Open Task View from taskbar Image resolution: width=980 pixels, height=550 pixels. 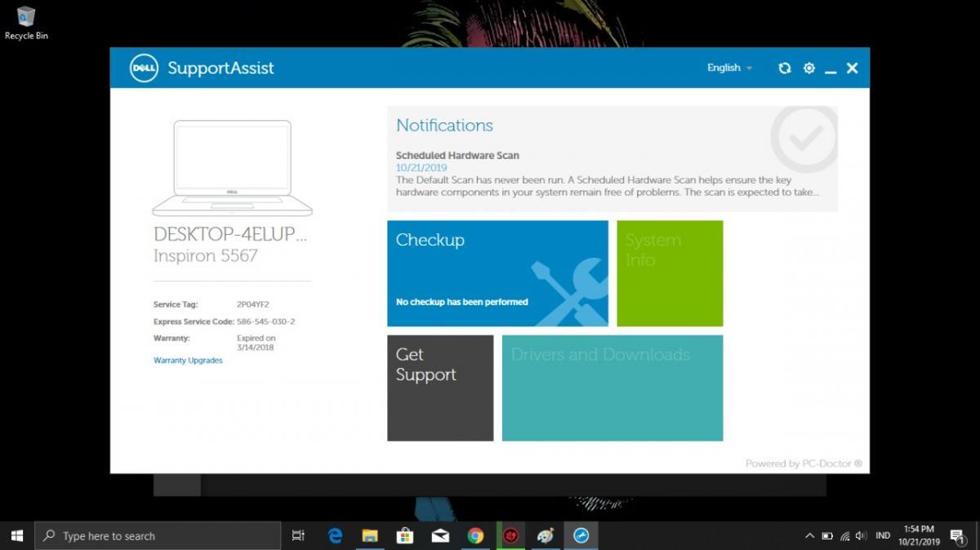coord(298,536)
